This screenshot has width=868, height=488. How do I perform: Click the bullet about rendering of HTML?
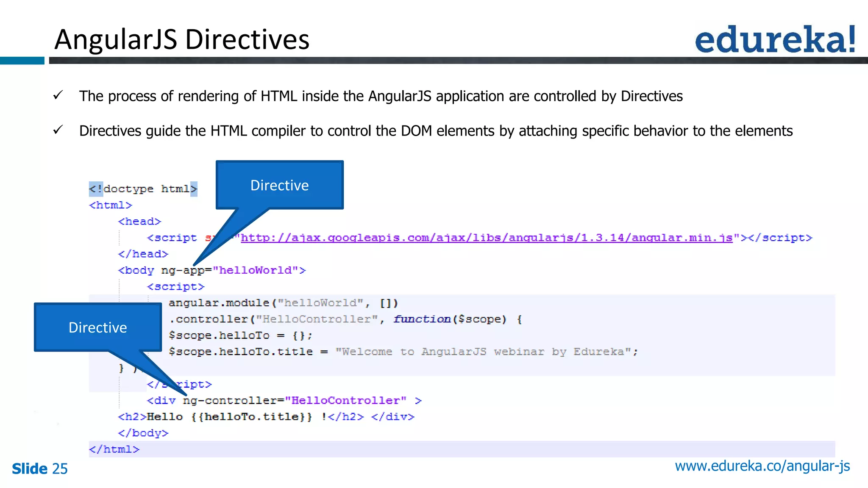click(381, 96)
